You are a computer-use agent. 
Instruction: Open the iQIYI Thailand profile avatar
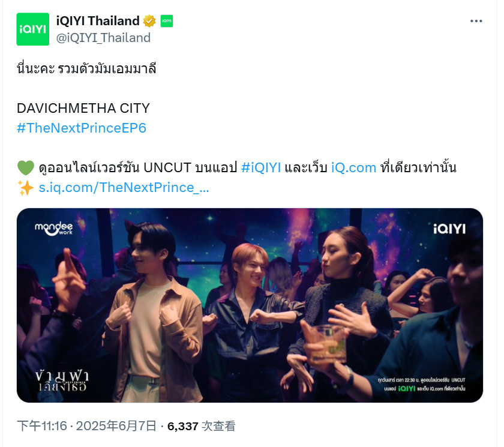click(x=33, y=29)
